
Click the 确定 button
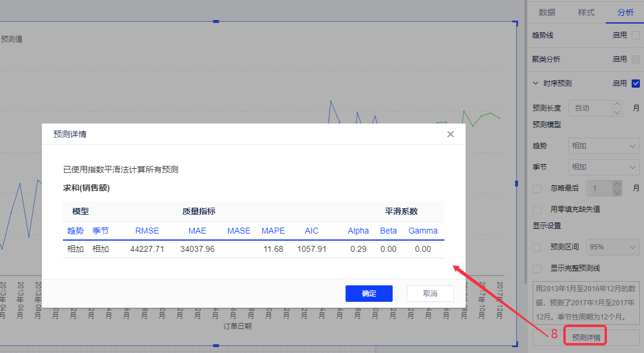(369, 294)
